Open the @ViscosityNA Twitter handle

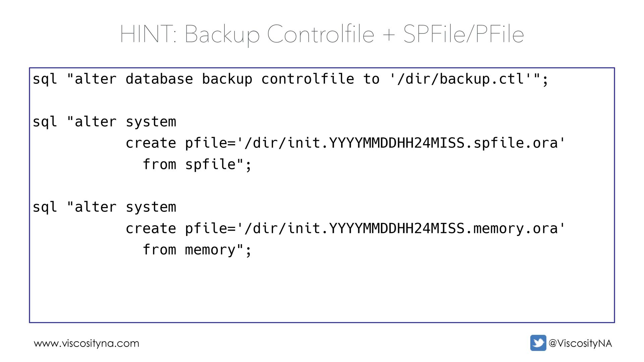580,343
